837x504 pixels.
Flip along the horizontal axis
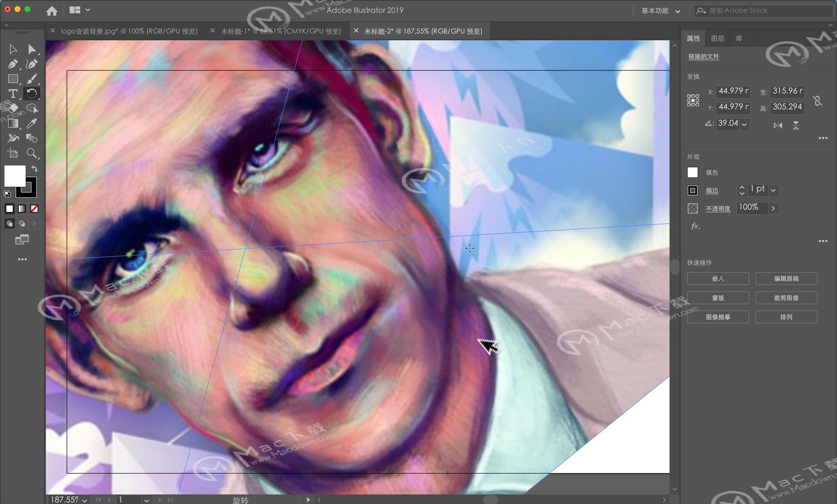click(778, 126)
